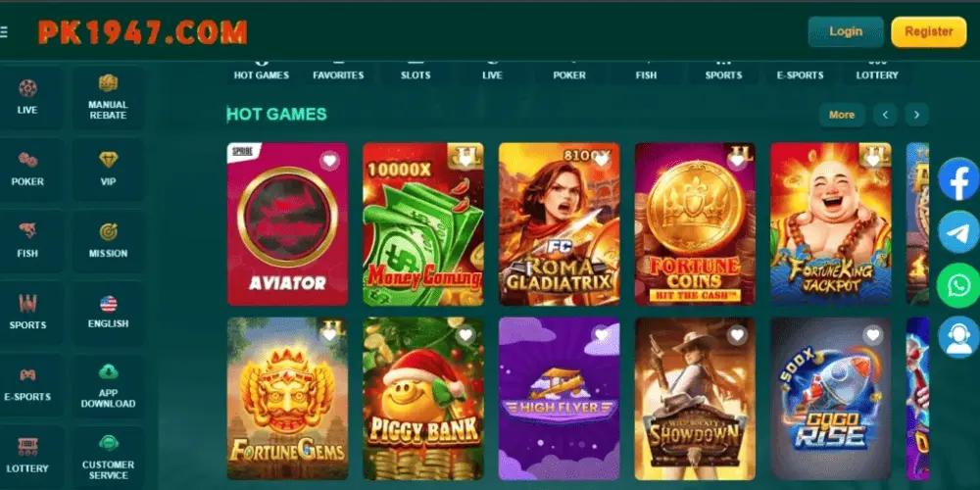The image size is (980, 490).
Task: Switch to the Slots category tab
Action: pos(416,70)
